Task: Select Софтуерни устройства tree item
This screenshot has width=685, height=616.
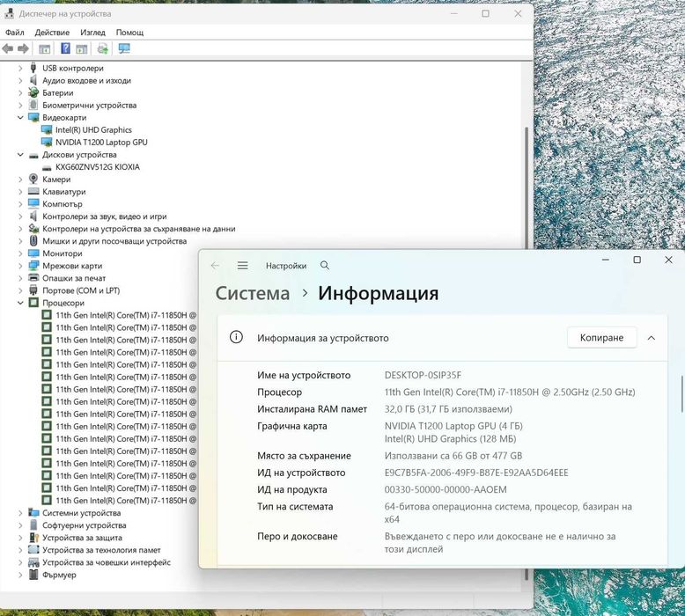Action: 85,525
